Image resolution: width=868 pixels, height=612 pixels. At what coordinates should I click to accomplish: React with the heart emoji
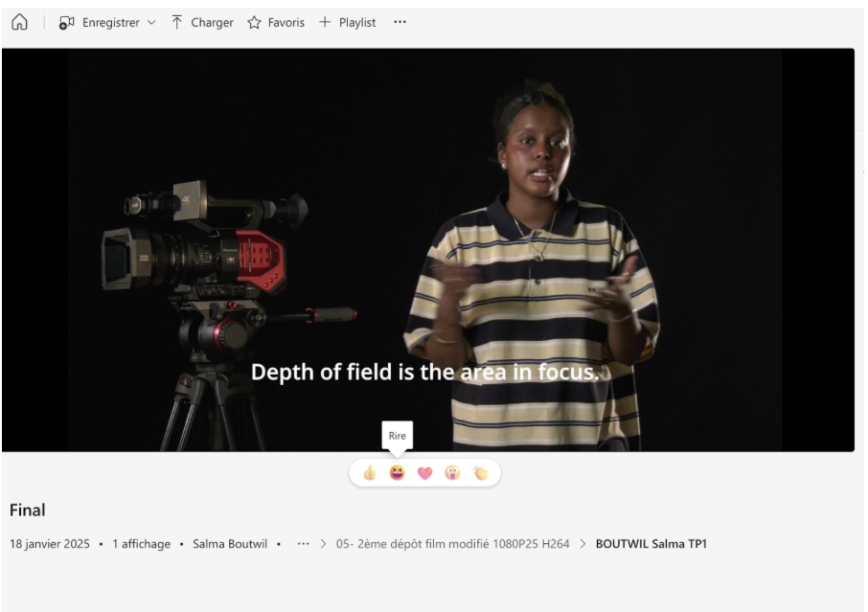424,473
